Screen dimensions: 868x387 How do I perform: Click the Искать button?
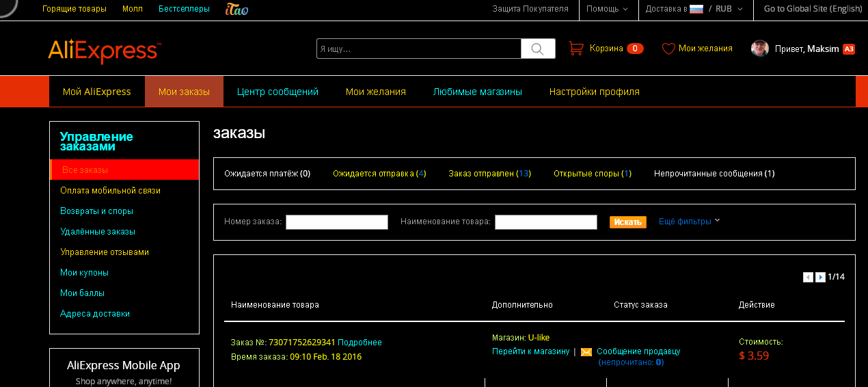[628, 222]
